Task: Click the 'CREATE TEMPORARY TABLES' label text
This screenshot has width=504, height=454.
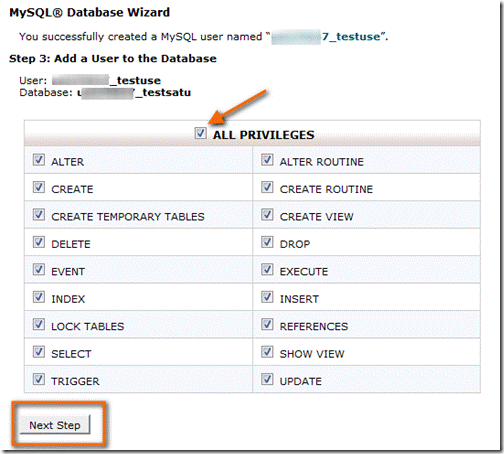Action: [x=128, y=217]
